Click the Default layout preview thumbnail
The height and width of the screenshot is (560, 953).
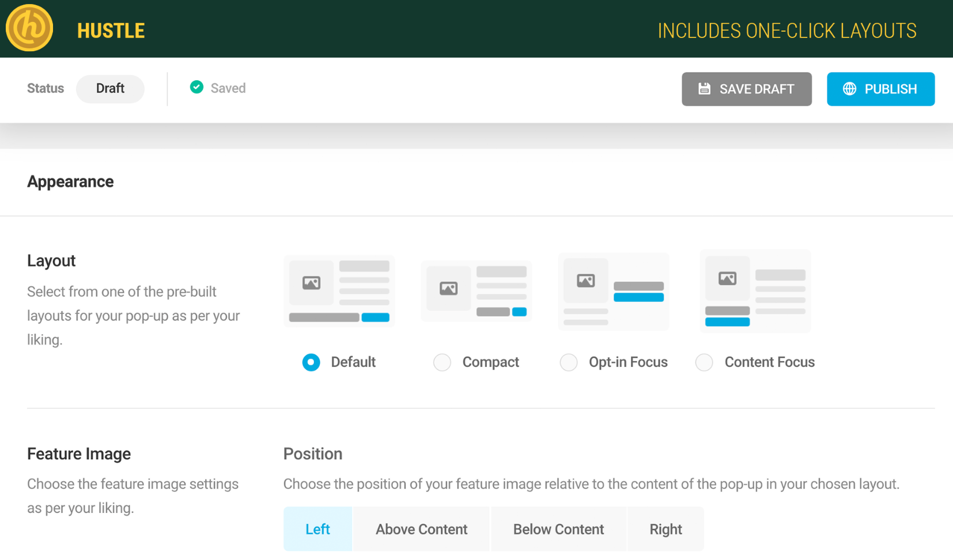(x=339, y=291)
